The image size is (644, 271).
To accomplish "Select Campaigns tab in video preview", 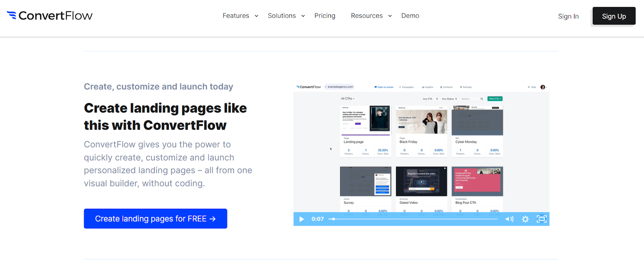I will [407, 87].
